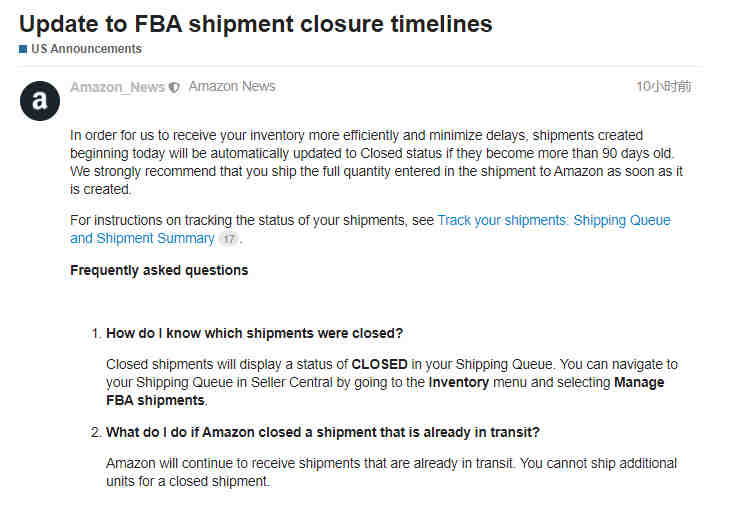
Task: Click the 17 link click-count badge
Action: 228,239
